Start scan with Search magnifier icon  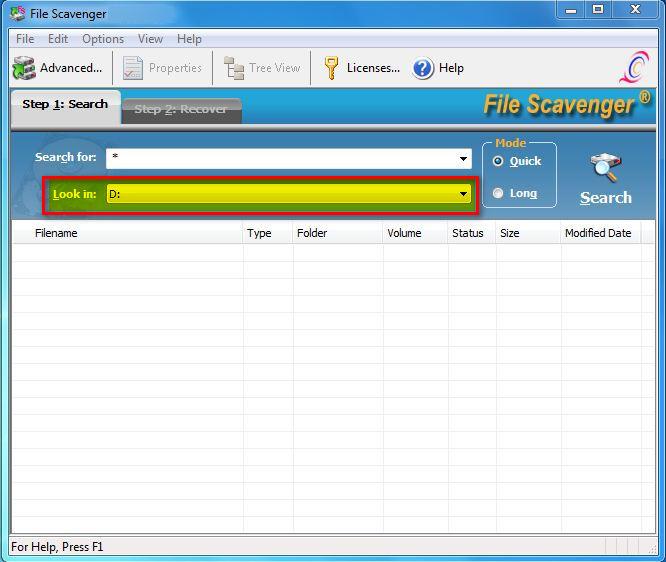tap(605, 168)
